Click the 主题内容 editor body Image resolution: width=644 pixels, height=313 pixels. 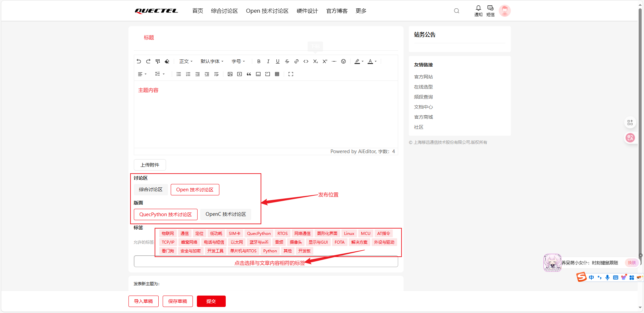tap(266, 114)
